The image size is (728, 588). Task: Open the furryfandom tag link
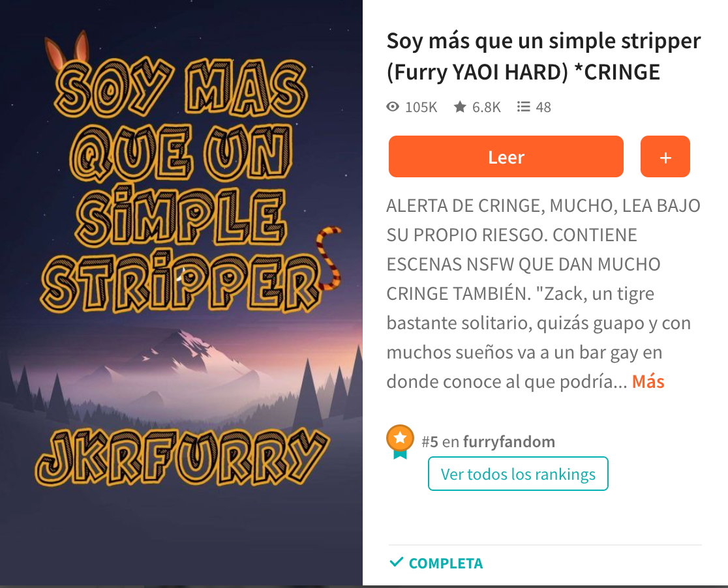(x=509, y=441)
